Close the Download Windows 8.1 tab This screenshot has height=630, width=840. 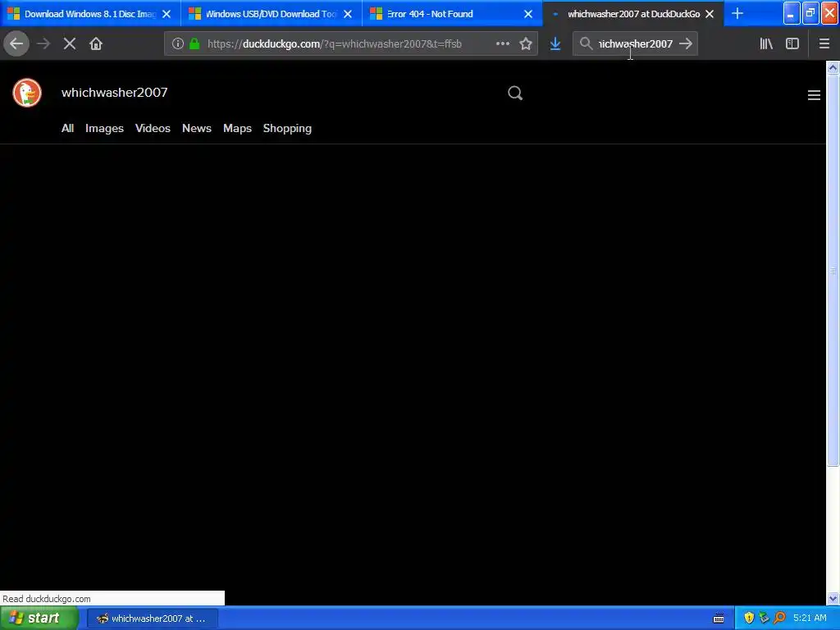coord(167,14)
